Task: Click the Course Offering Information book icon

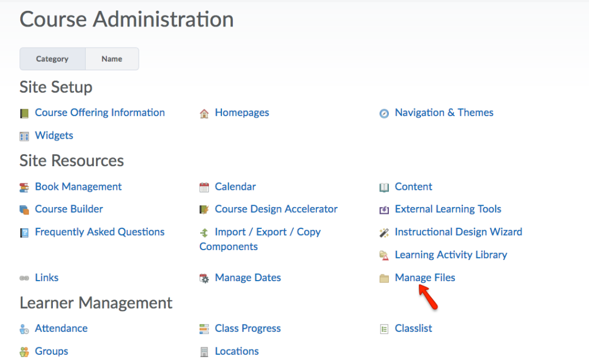Action: [24, 113]
